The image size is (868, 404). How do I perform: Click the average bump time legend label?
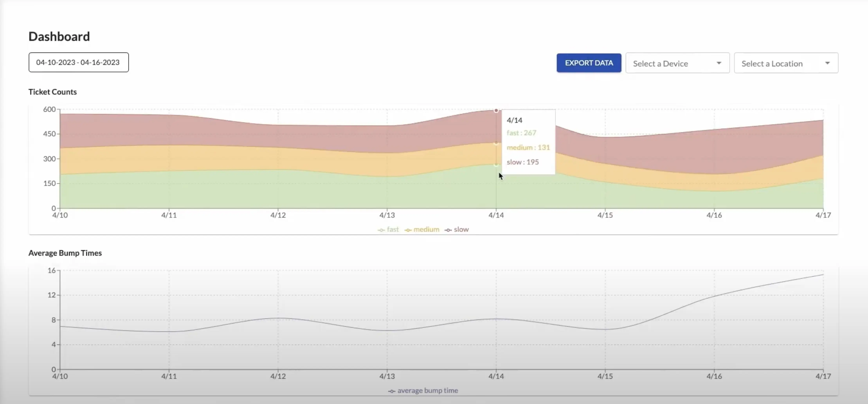[x=428, y=391]
